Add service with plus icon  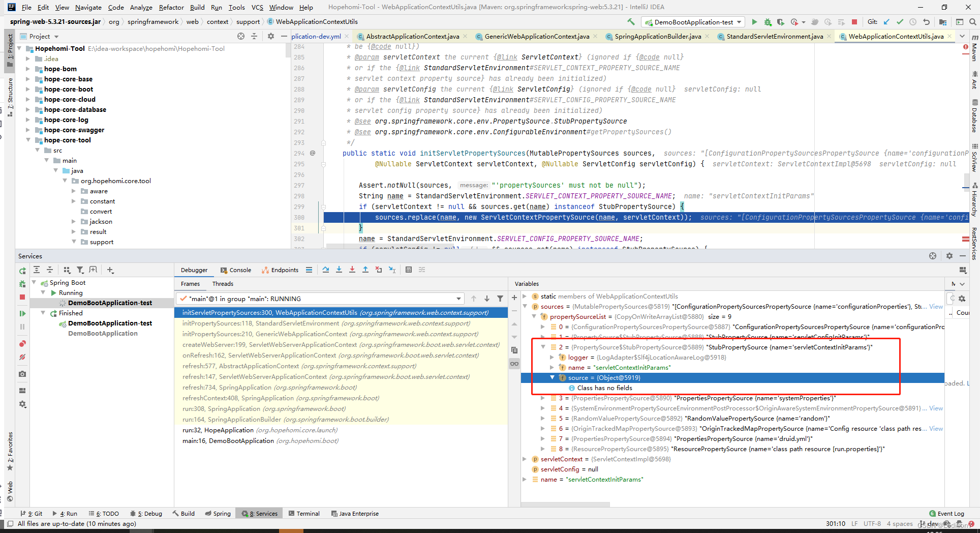[x=110, y=270]
